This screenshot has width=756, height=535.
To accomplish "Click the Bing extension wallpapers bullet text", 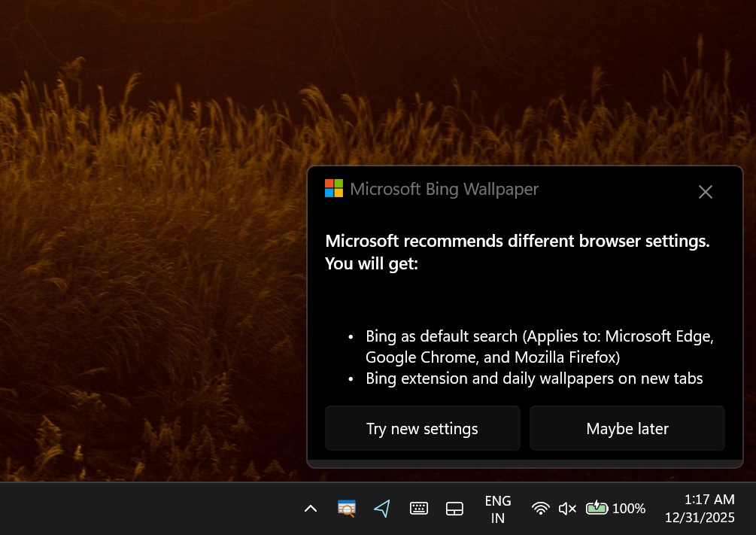I will click(534, 378).
